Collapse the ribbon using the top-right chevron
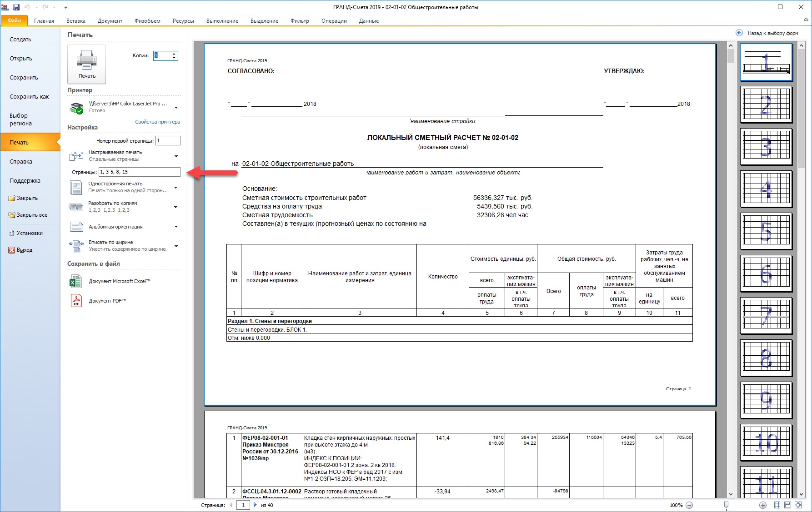The width and height of the screenshot is (812, 512). (x=806, y=20)
